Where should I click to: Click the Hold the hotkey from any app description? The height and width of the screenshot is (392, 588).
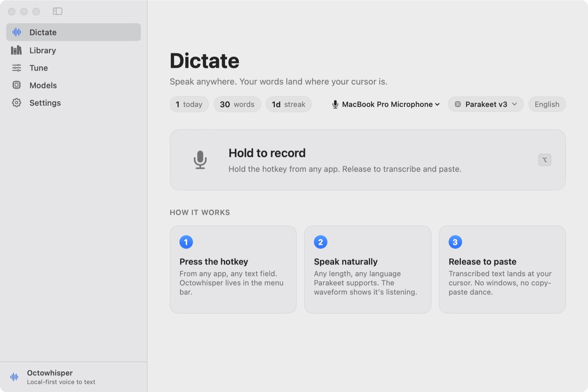345,169
